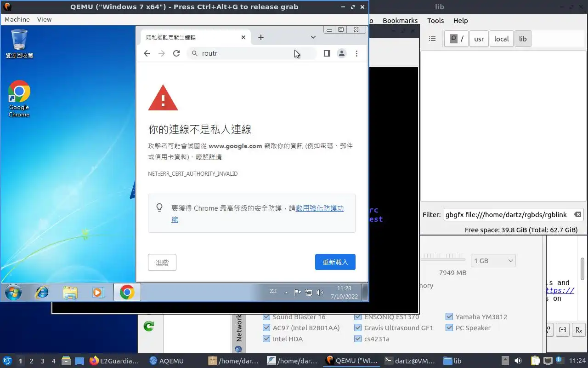Screen dimensions: 588x368
Task: Clear the Filter field in file manager
Action: (577, 215)
